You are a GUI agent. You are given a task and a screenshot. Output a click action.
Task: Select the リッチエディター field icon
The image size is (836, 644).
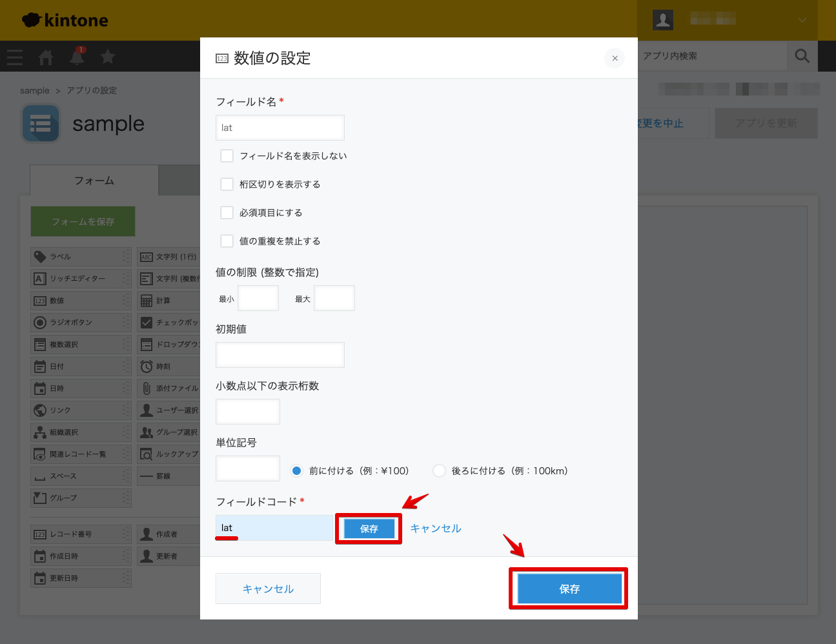coord(40,279)
